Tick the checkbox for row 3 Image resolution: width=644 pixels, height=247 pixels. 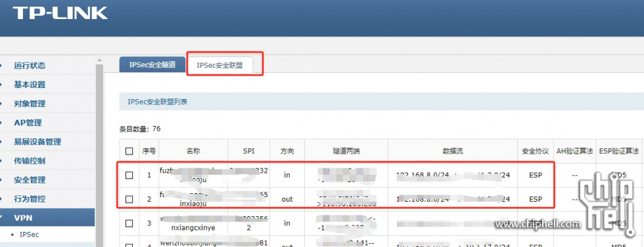click(129, 223)
